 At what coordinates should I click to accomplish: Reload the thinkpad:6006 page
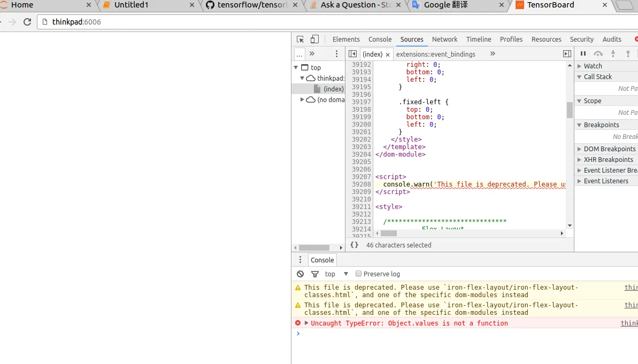(27, 22)
